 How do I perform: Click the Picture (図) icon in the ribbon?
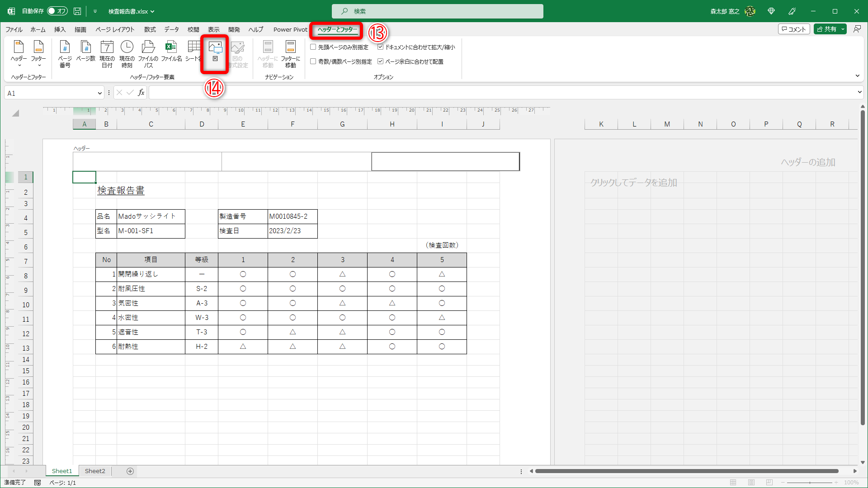pyautogui.click(x=215, y=51)
